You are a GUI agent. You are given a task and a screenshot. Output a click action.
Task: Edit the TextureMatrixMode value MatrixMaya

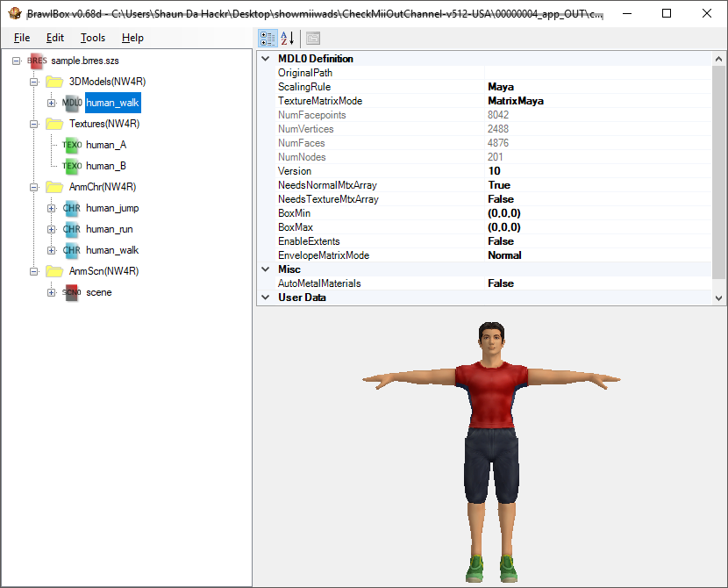click(598, 101)
